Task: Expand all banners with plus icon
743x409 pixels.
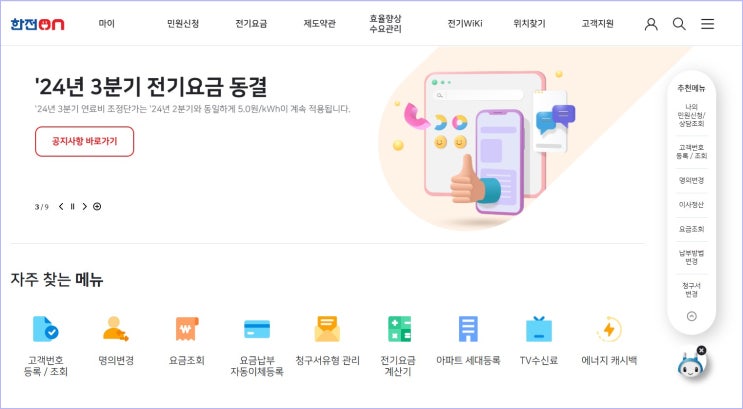Action: 97,207
